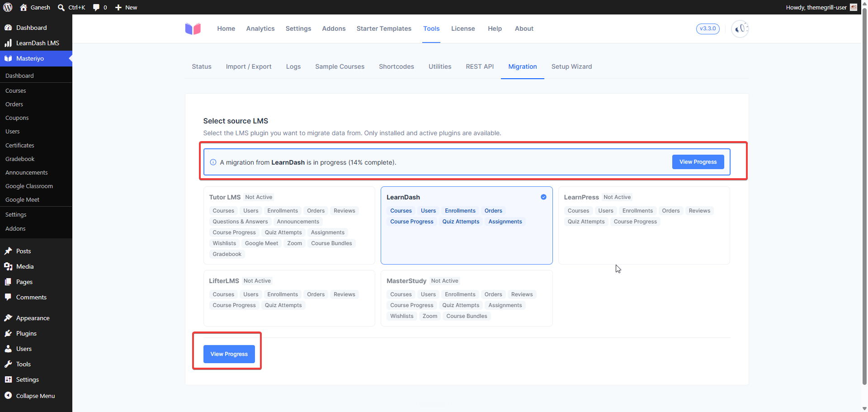
Task: Open the theme toggle icon near version badge
Action: [740, 28]
